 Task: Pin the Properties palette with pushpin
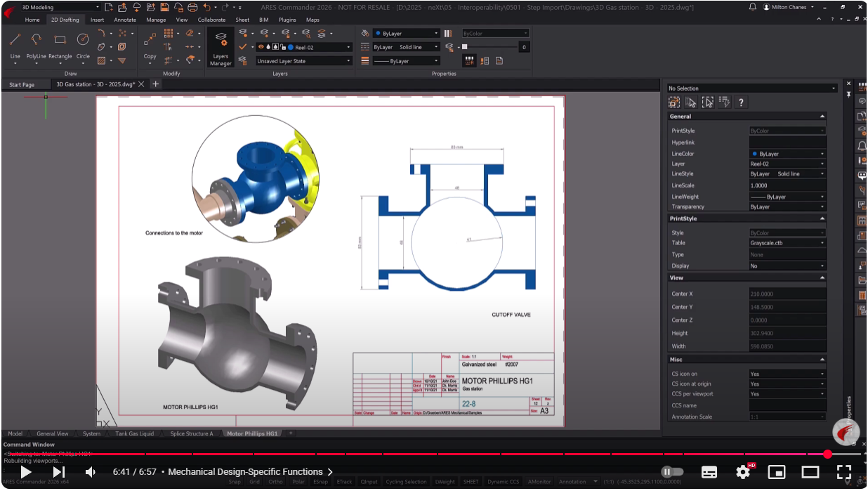[848, 93]
